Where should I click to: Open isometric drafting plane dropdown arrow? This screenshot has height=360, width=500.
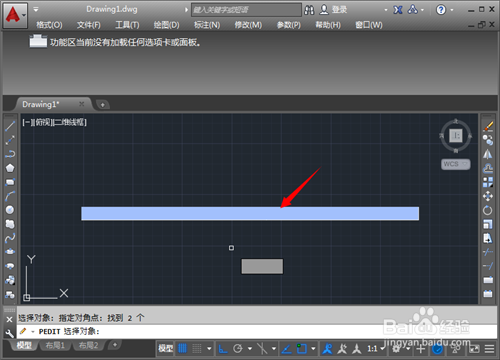(274, 349)
